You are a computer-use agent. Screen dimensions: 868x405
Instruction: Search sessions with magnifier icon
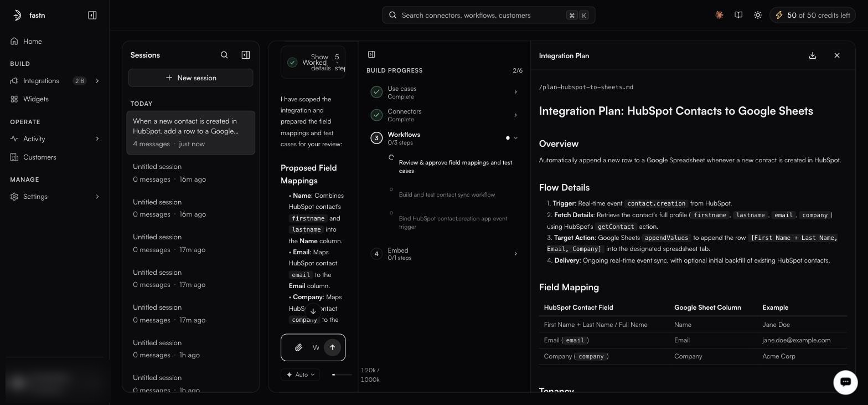pyautogui.click(x=224, y=55)
